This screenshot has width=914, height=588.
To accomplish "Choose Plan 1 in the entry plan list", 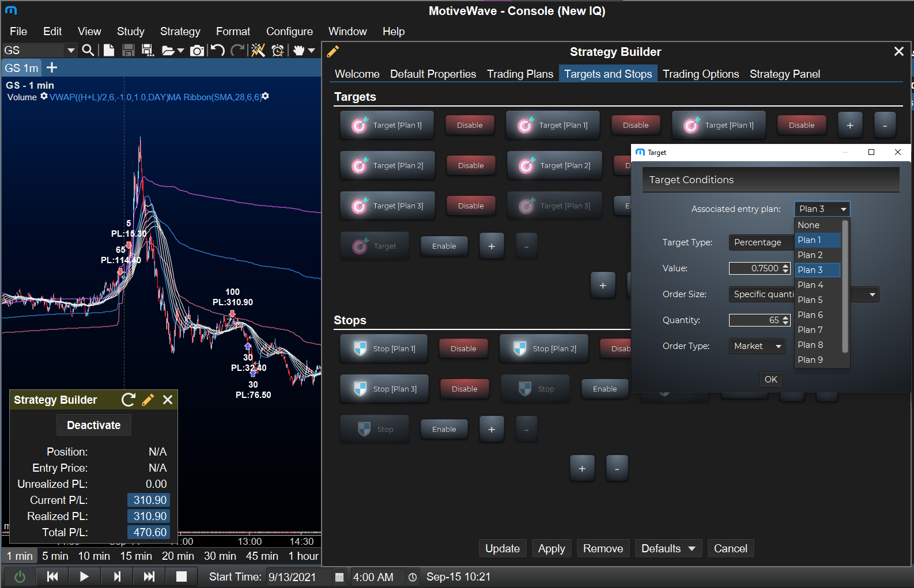I will 818,240.
